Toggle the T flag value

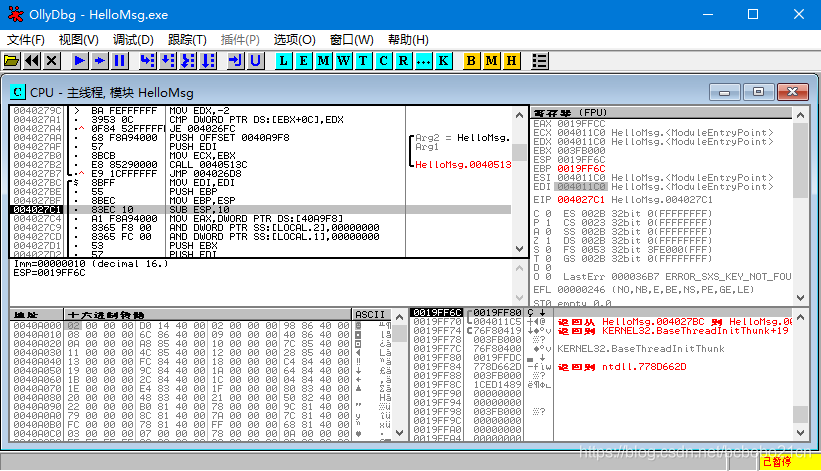(548, 259)
